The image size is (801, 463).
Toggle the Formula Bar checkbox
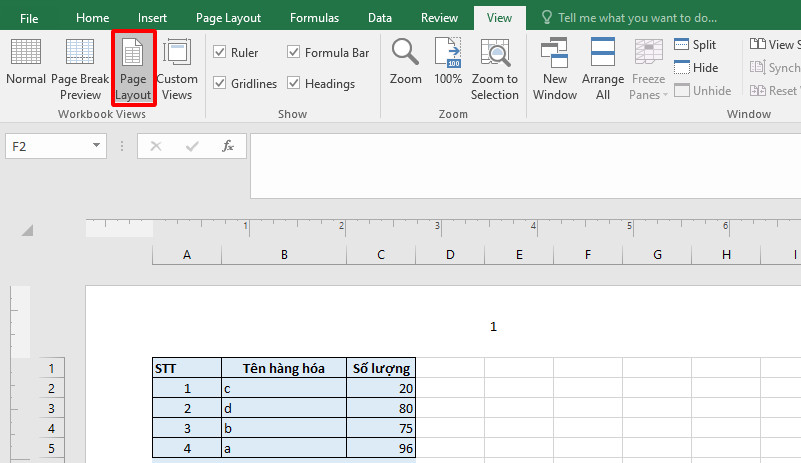click(x=293, y=52)
